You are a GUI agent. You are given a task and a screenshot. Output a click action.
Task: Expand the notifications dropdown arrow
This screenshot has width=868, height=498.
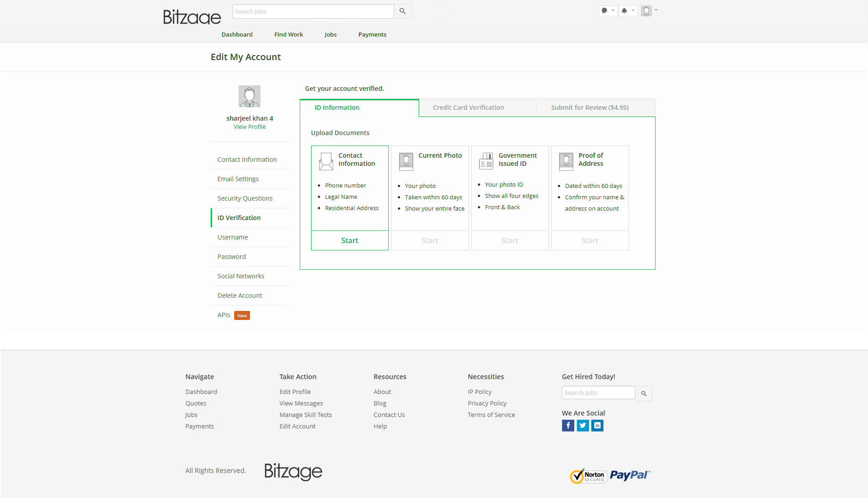click(633, 10)
